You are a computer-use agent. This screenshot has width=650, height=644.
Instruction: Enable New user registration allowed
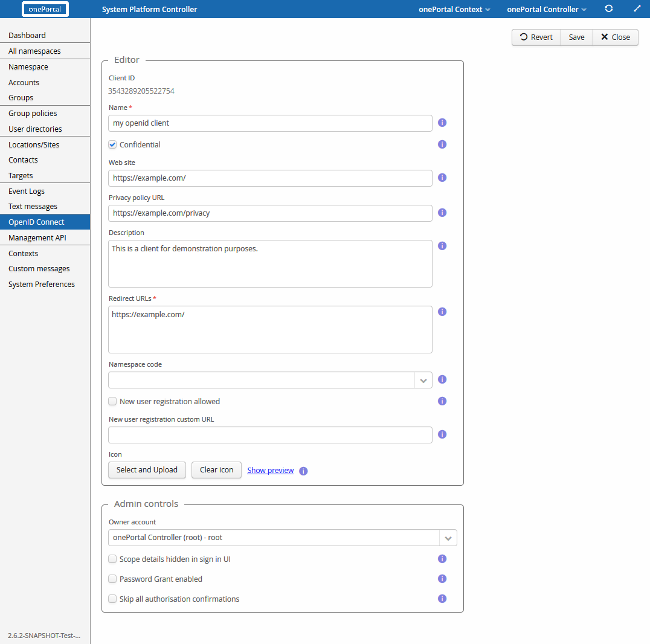click(x=112, y=401)
